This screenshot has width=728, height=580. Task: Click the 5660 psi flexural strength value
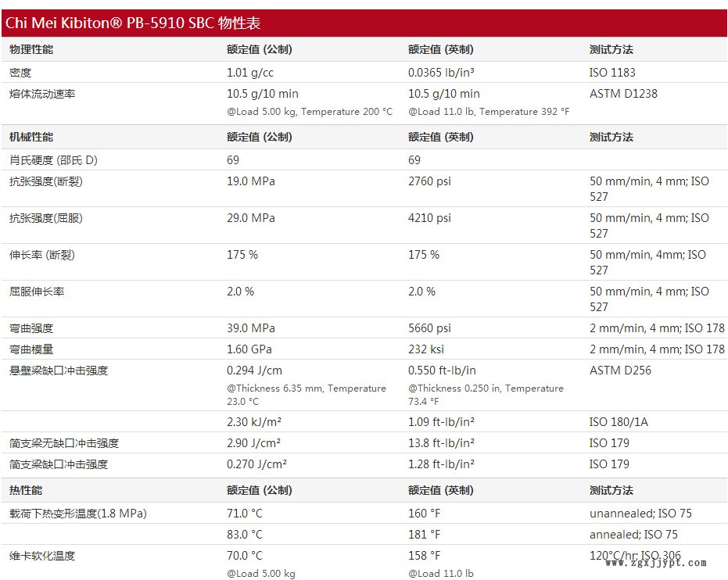(429, 328)
